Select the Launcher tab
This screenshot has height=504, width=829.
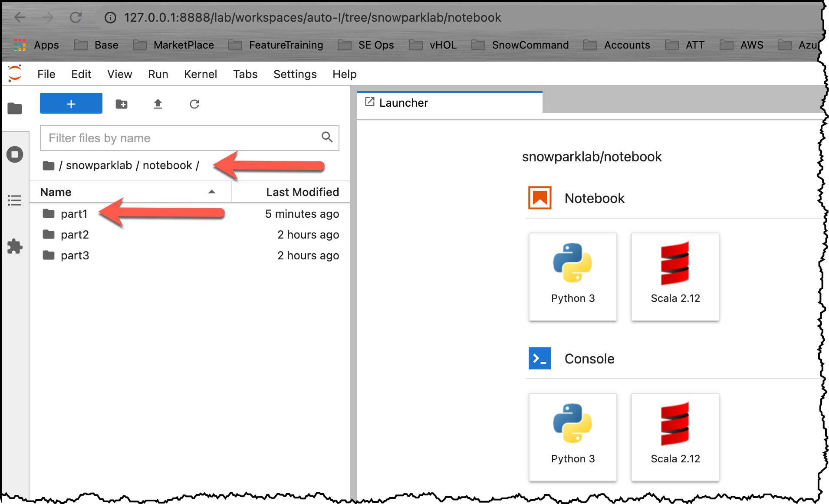pos(449,103)
